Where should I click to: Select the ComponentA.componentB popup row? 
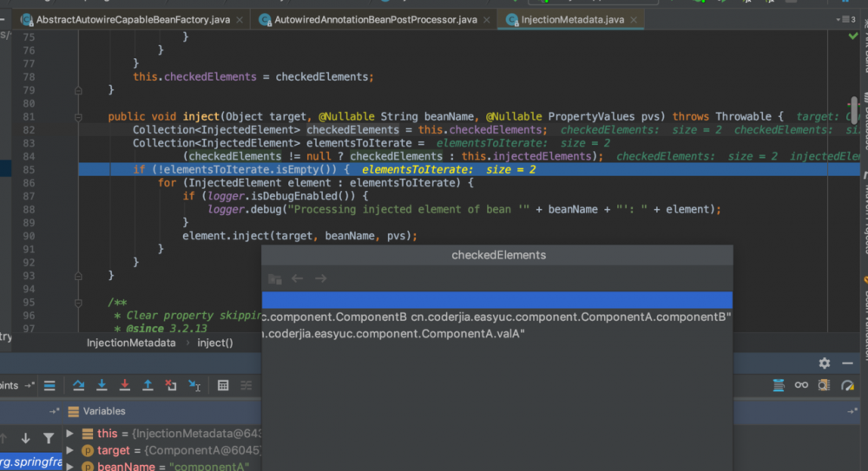click(x=497, y=317)
